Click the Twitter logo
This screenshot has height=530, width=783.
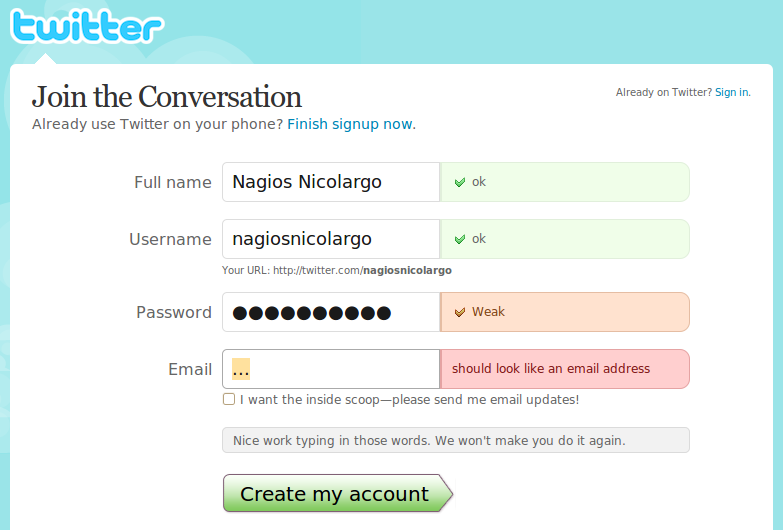[87, 26]
